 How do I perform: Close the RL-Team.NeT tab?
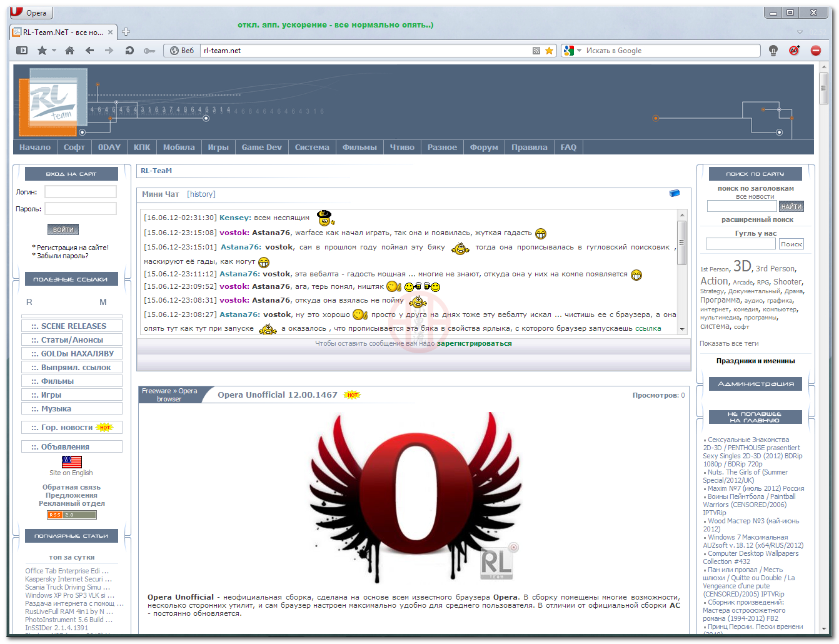(111, 32)
